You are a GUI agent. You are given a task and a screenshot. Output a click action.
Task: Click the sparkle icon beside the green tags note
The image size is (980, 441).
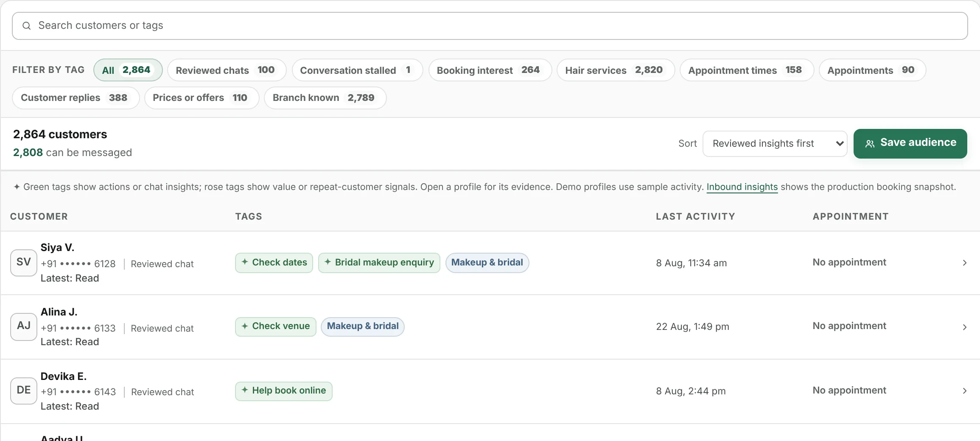pos(17,187)
